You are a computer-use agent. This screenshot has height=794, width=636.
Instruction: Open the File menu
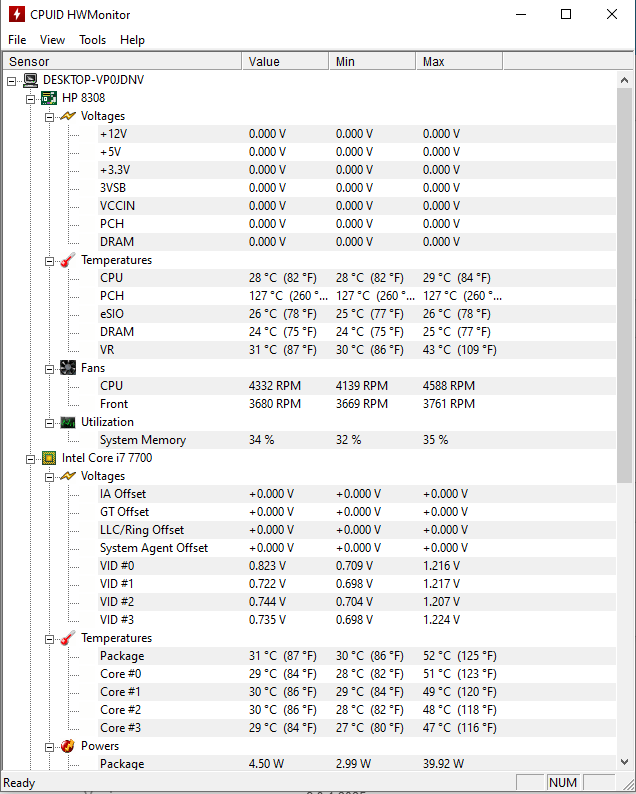17,40
